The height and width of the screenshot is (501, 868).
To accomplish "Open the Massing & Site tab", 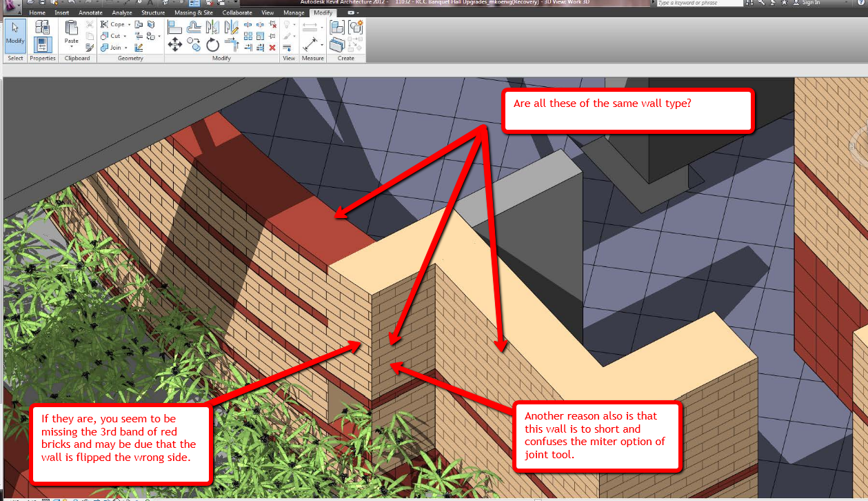I will point(194,12).
